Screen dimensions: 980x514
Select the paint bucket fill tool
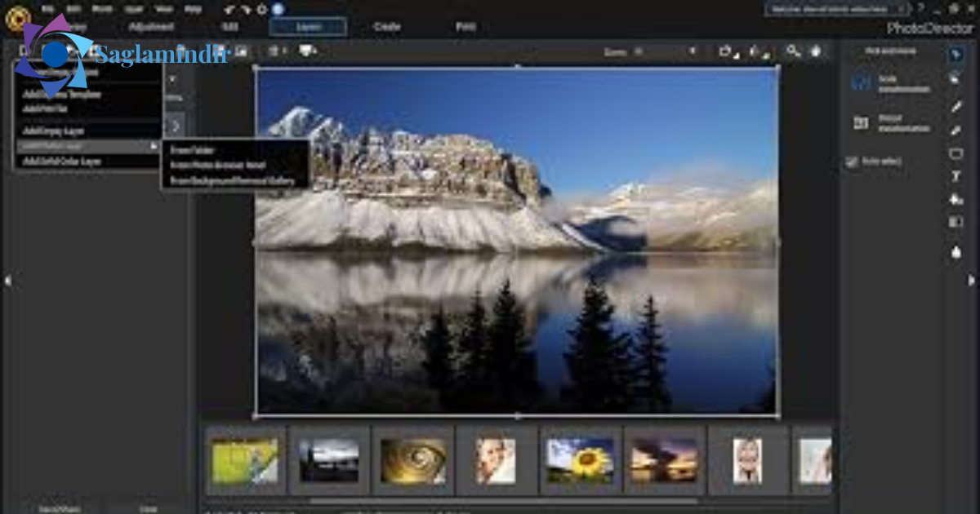click(x=955, y=199)
